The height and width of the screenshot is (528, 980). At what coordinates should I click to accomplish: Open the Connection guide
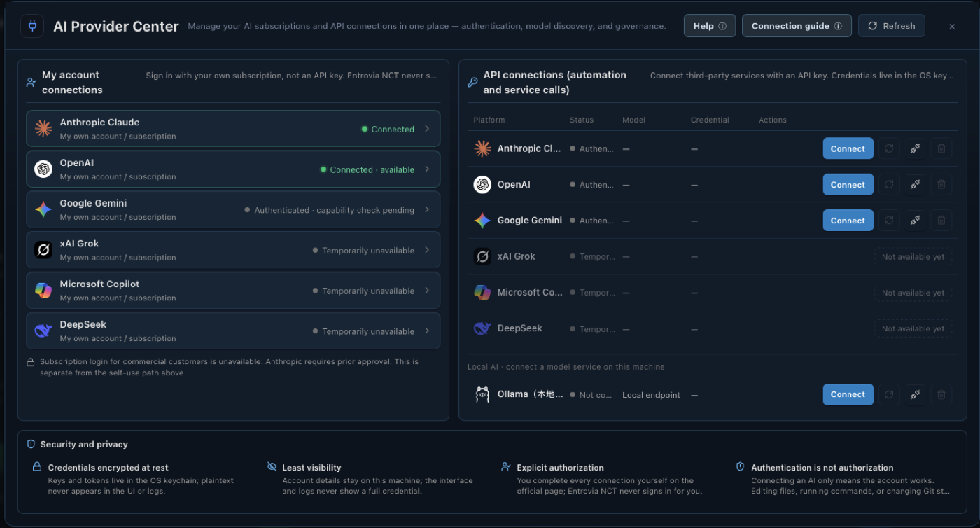point(797,26)
